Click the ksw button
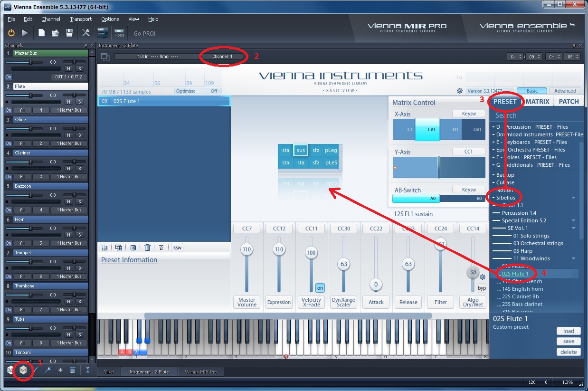The width and height of the screenshot is (588, 391). pos(177,248)
